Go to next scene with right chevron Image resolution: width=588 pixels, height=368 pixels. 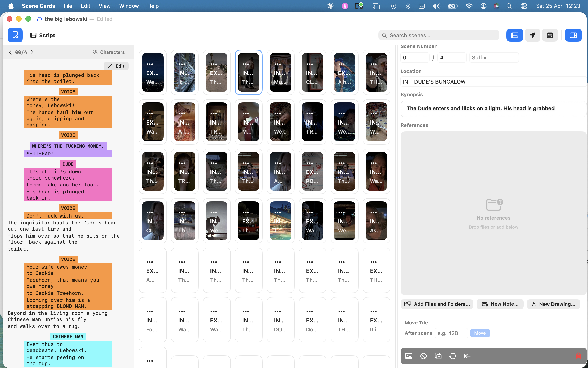[x=32, y=52]
